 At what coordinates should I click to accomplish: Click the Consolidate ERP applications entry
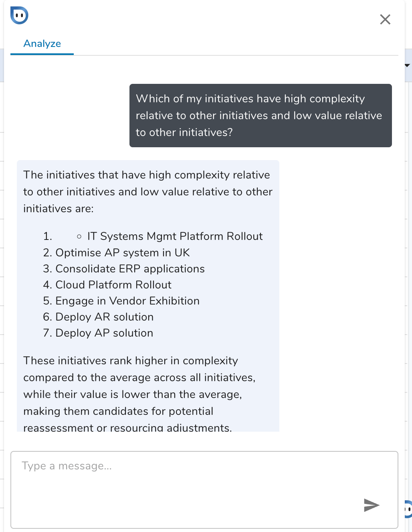point(130,269)
